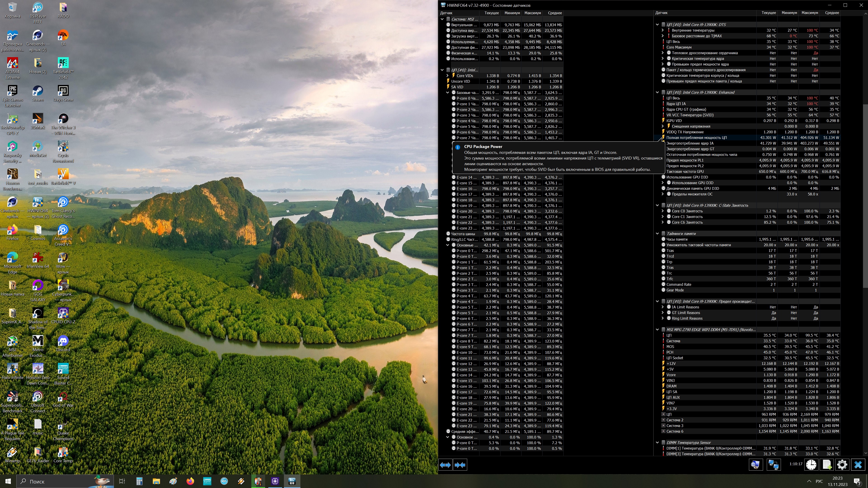Open Firefox from the taskbar
Image resolution: width=868 pixels, height=488 pixels.
(190, 481)
